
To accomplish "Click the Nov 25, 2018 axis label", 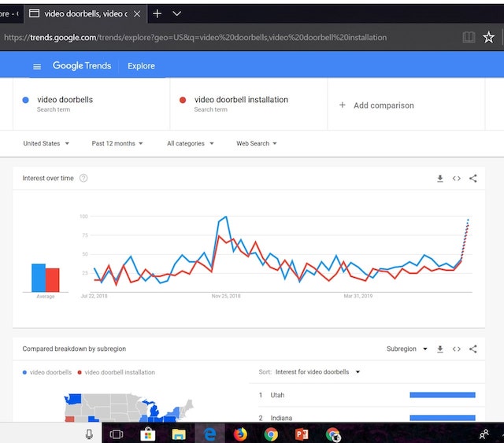I will tap(226, 296).
